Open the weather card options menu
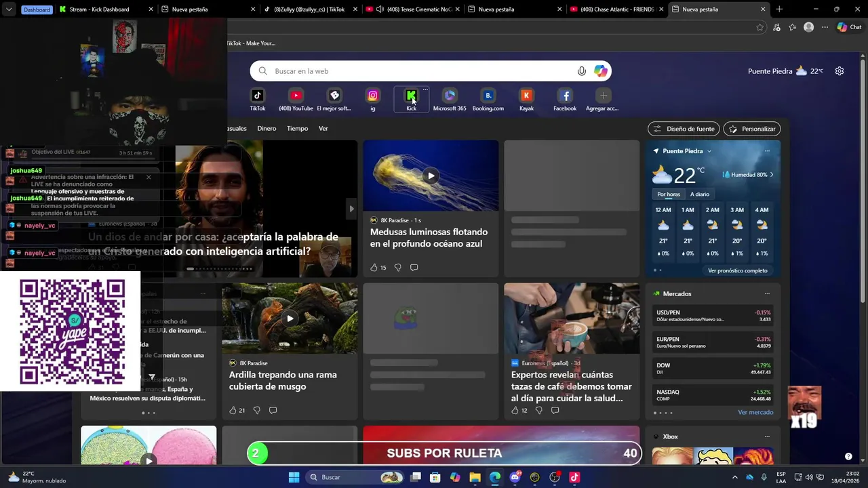This screenshot has height=488, width=868. [767, 151]
